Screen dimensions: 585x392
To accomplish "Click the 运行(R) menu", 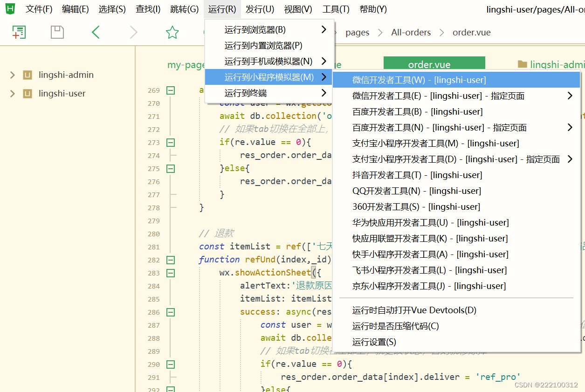I will tap(222, 9).
